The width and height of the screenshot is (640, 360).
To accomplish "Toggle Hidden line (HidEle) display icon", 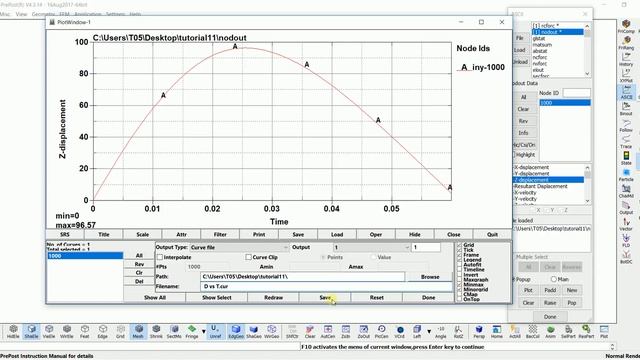I will coord(13,331).
